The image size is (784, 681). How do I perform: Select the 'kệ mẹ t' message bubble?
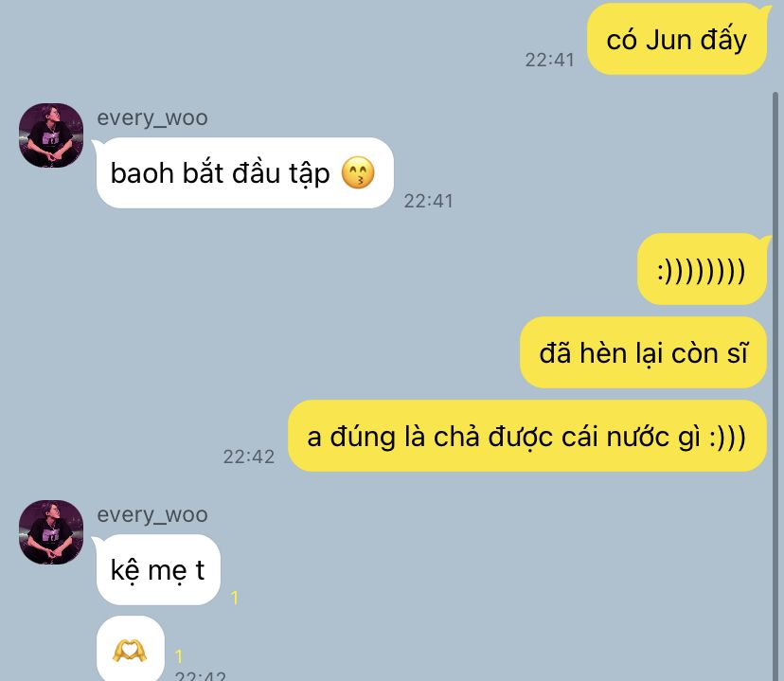pyautogui.click(x=158, y=569)
